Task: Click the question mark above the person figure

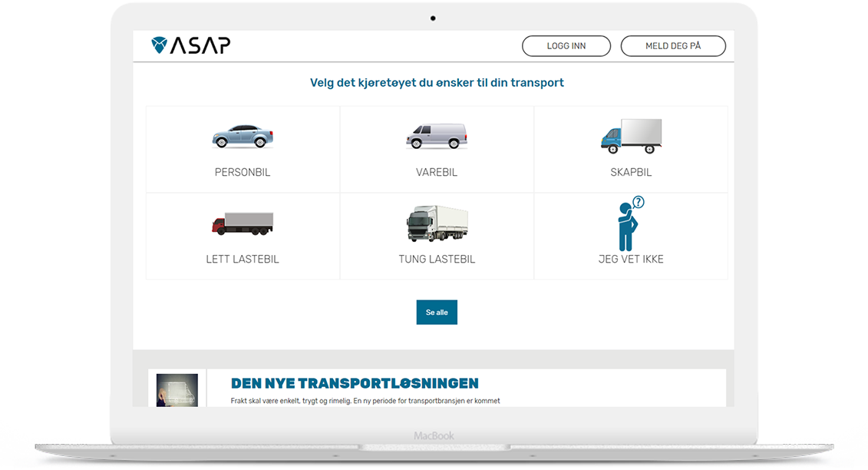Action: point(639,202)
